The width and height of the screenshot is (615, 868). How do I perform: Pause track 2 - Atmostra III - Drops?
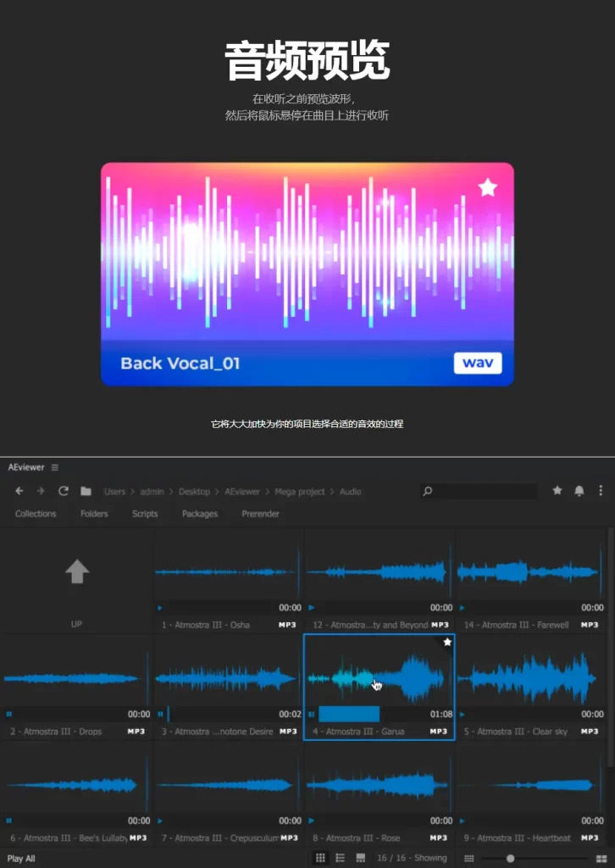click(8, 714)
